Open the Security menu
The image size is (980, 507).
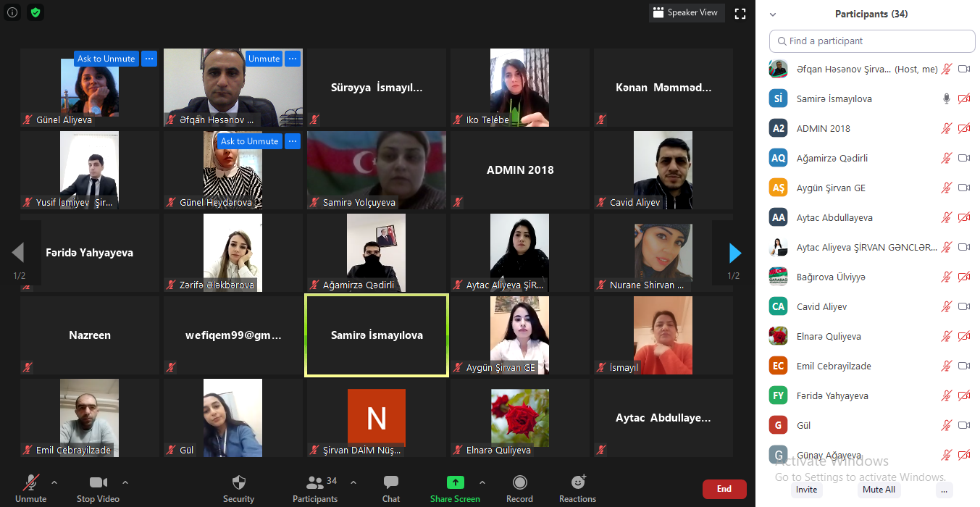[x=238, y=489]
